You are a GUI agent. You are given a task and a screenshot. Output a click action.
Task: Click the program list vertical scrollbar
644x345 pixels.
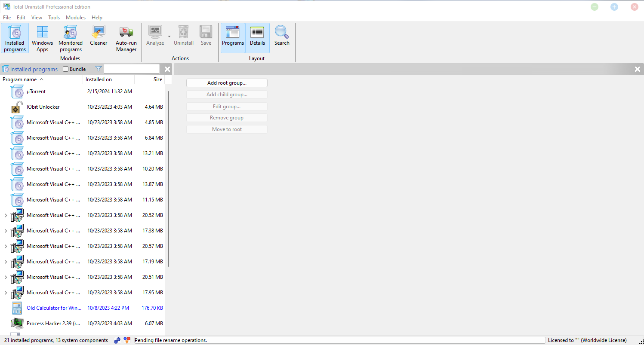tap(169, 179)
